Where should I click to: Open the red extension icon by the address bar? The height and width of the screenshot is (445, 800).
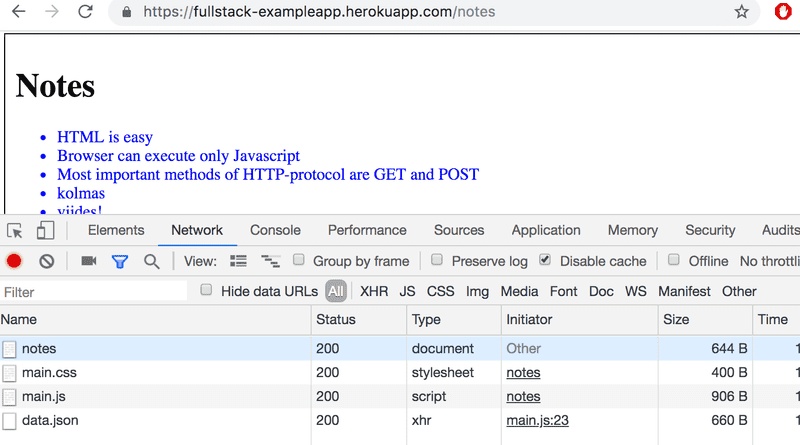tap(783, 11)
